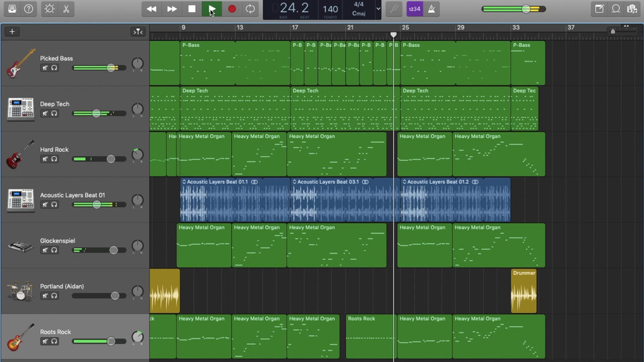This screenshot has height=362, width=644.
Task: Open the Library panel
Action: click(x=12, y=9)
